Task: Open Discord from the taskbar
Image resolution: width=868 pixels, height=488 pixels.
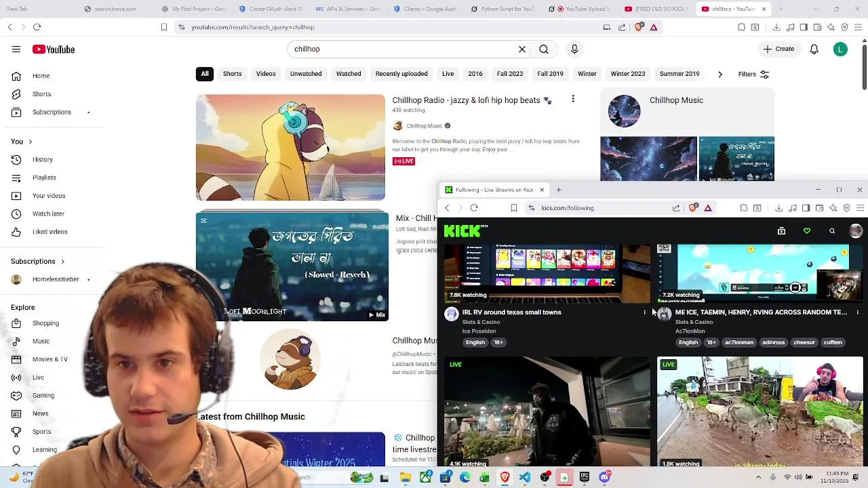Action: click(604, 477)
